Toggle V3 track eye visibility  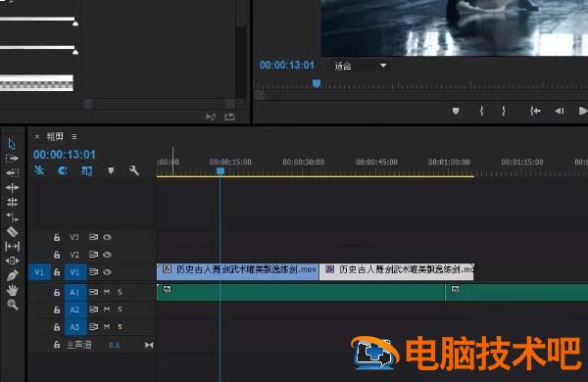pos(107,237)
